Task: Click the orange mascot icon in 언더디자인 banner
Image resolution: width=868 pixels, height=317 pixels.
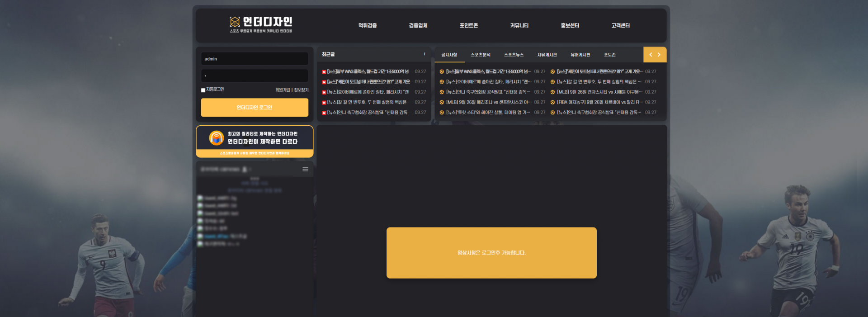Action: coord(217,138)
